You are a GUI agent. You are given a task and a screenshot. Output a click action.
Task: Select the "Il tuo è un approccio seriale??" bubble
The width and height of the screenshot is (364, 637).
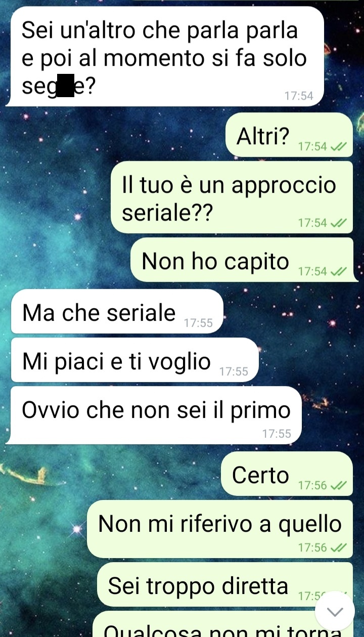click(232, 197)
